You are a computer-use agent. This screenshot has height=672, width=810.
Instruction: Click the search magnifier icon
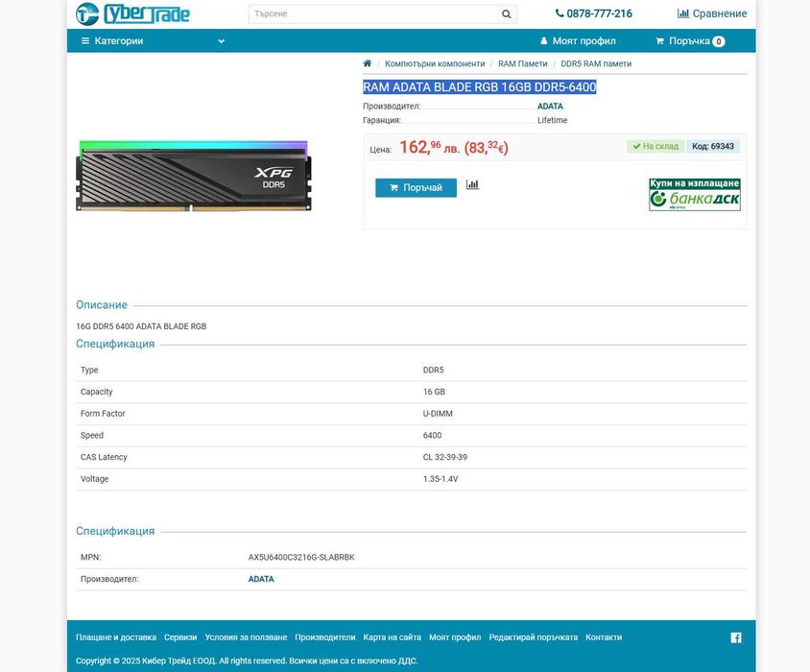[x=507, y=14]
